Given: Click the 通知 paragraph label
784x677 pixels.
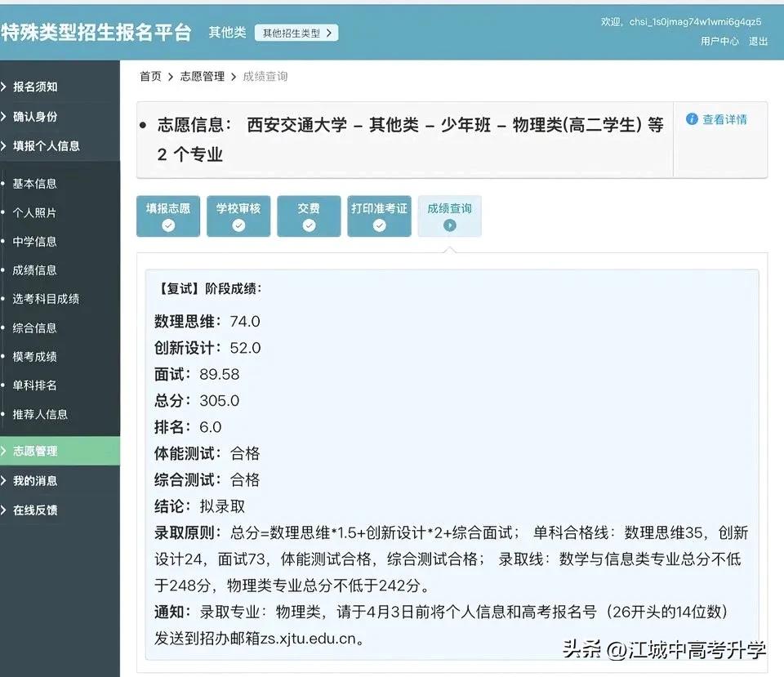Looking at the screenshot, I should click(172, 612).
